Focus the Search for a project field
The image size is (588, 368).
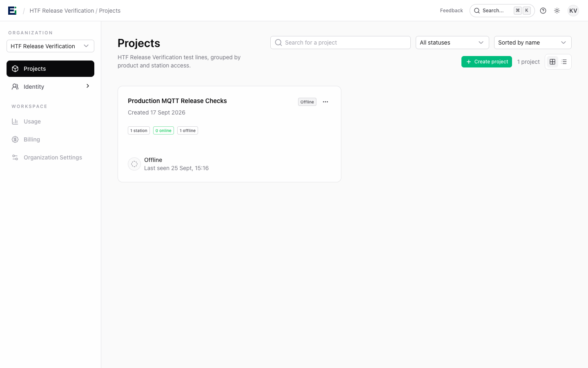click(341, 43)
